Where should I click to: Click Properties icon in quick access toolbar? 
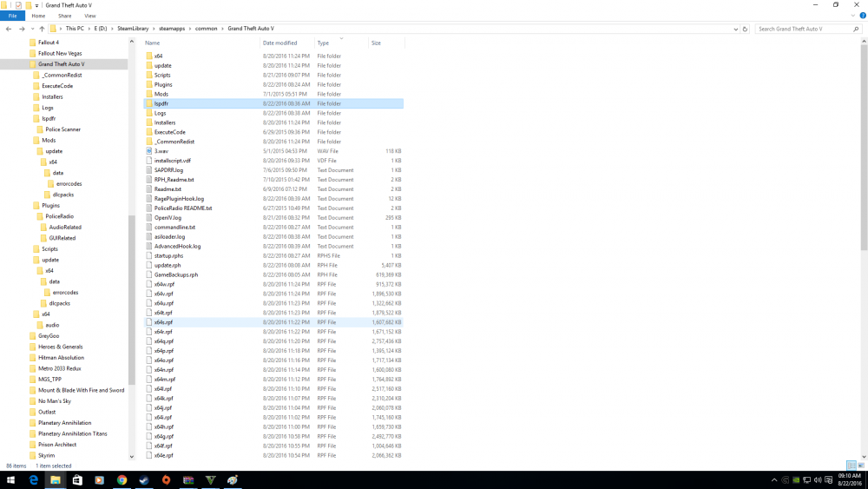tap(18, 5)
